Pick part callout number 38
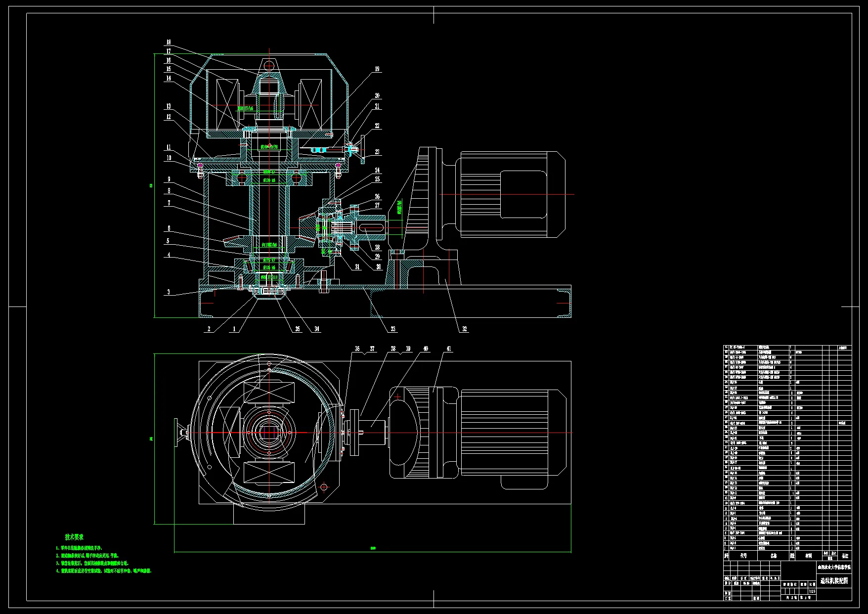The height and width of the screenshot is (614, 868). [x=393, y=349]
